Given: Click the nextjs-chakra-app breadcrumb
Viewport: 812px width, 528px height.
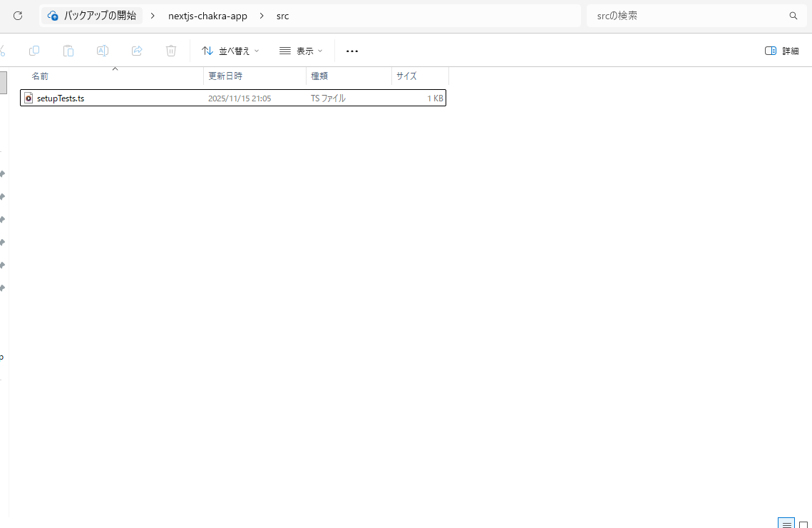Looking at the screenshot, I should [x=207, y=16].
